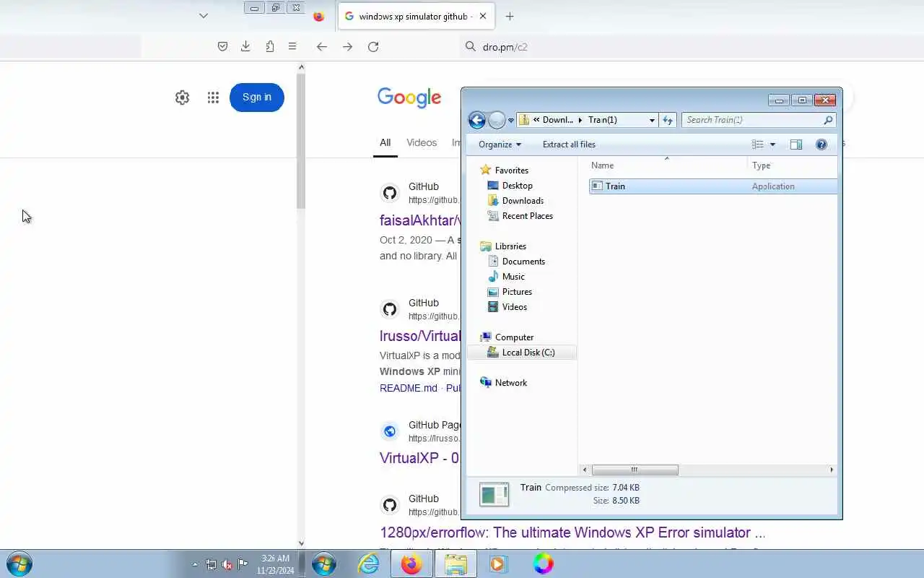Click the browser forward arrow
The image size is (924, 578).
tap(347, 46)
